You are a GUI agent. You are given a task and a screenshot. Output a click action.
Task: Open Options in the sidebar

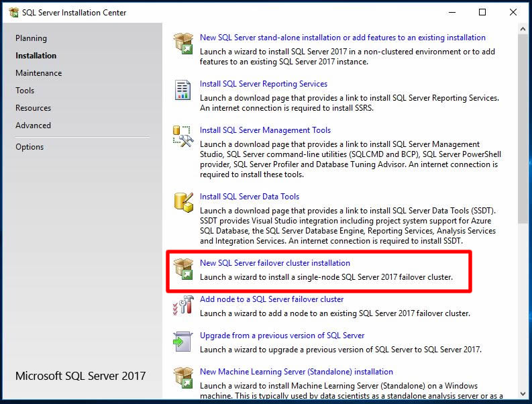[30, 147]
